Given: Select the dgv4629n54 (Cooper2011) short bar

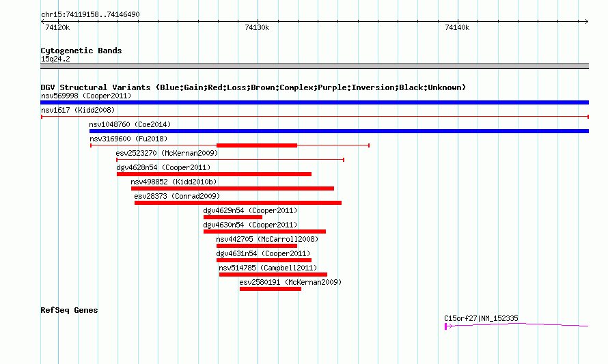Looking at the screenshot, I should pyautogui.click(x=233, y=217).
